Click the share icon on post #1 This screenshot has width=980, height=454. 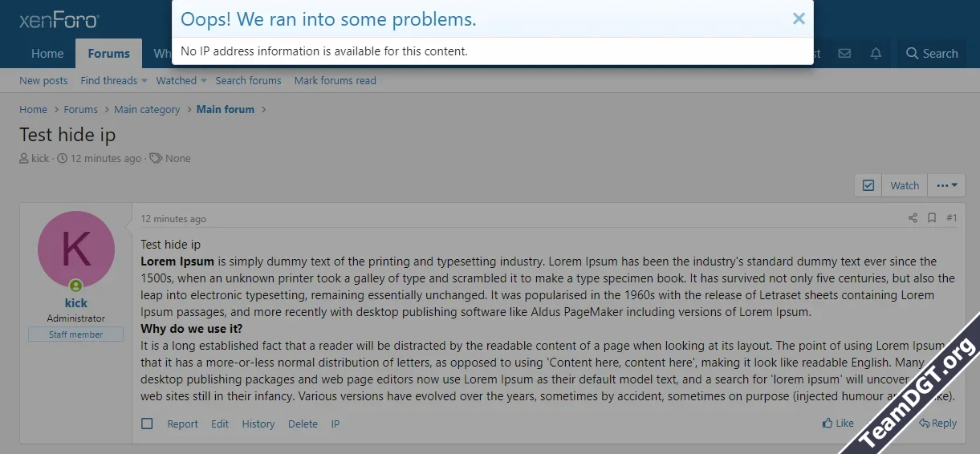pos(913,217)
